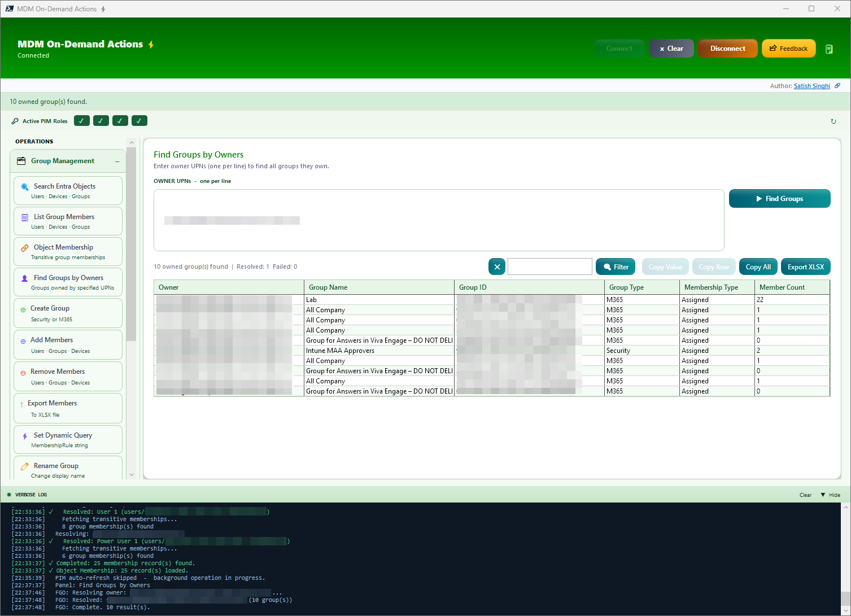
Task: Select the Search Entra Objects magnifier icon
Action: coord(24,186)
